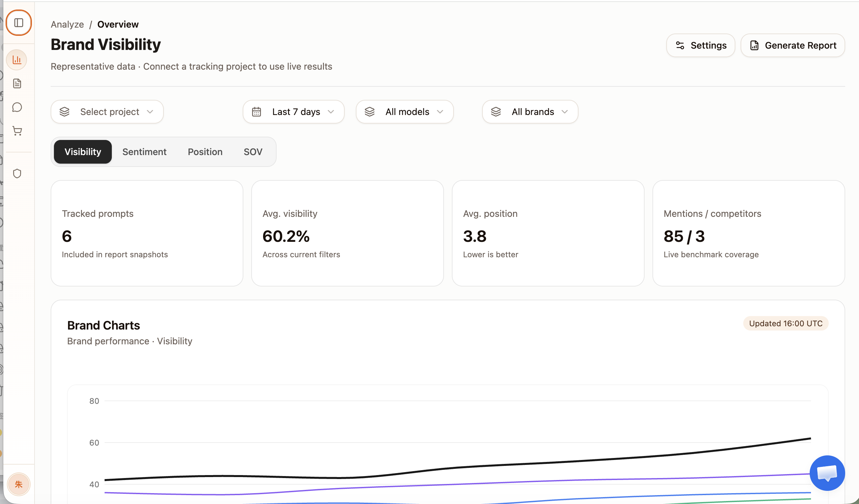Viewport: 859px width, 504px height.
Task: Click the 'Live benchmark coverage' caption
Action: pyautogui.click(x=711, y=254)
